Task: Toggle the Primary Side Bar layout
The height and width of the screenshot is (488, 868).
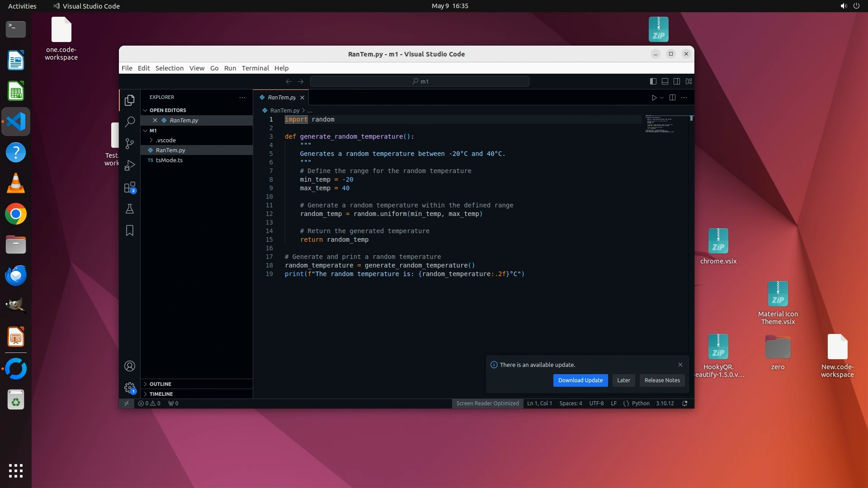Action: pyautogui.click(x=653, y=81)
